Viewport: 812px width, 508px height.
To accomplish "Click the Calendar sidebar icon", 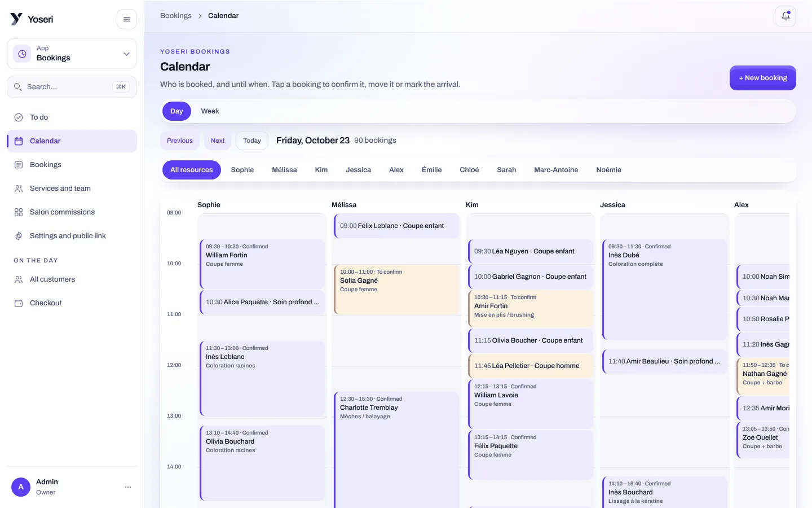I will 19,141.
